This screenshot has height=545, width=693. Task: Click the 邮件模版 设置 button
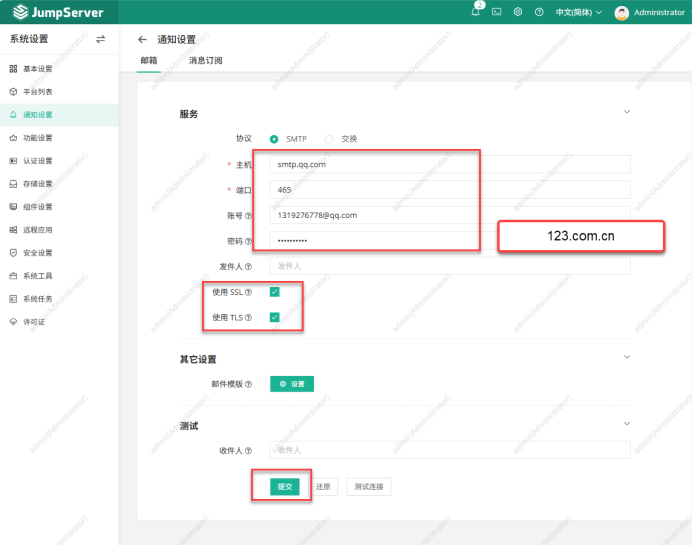[292, 384]
